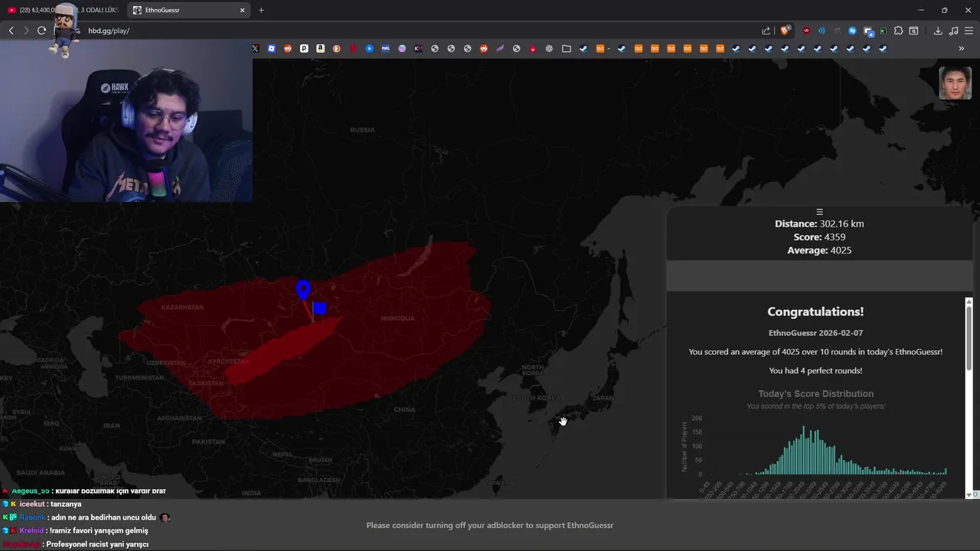Click the blue guess pin on map
The width and height of the screenshot is (980, 551).
tap(303, 290)
